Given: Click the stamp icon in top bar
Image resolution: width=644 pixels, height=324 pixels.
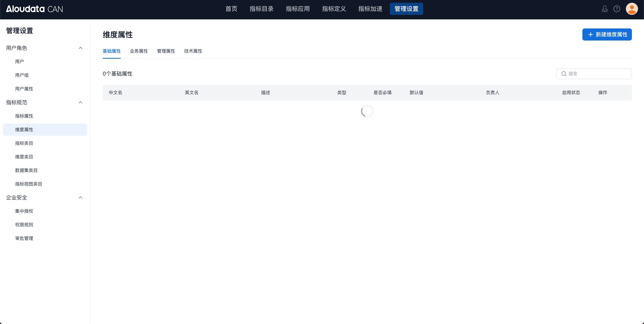Looking at the screenshot, I should pos(605,9).
